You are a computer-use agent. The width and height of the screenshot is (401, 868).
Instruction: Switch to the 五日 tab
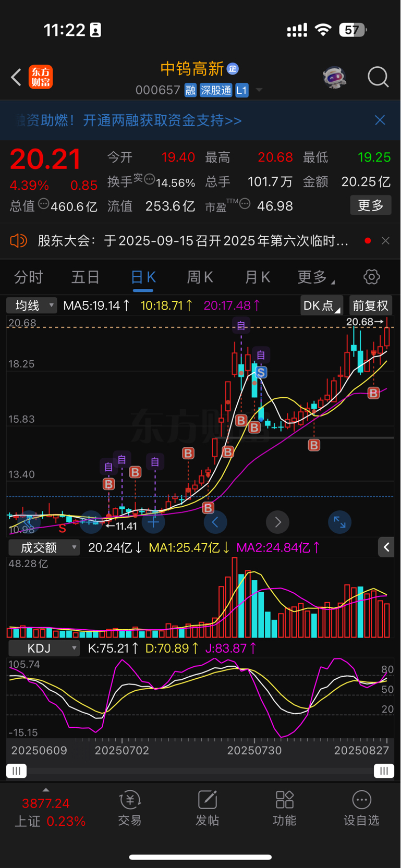(x=85, y=277)
